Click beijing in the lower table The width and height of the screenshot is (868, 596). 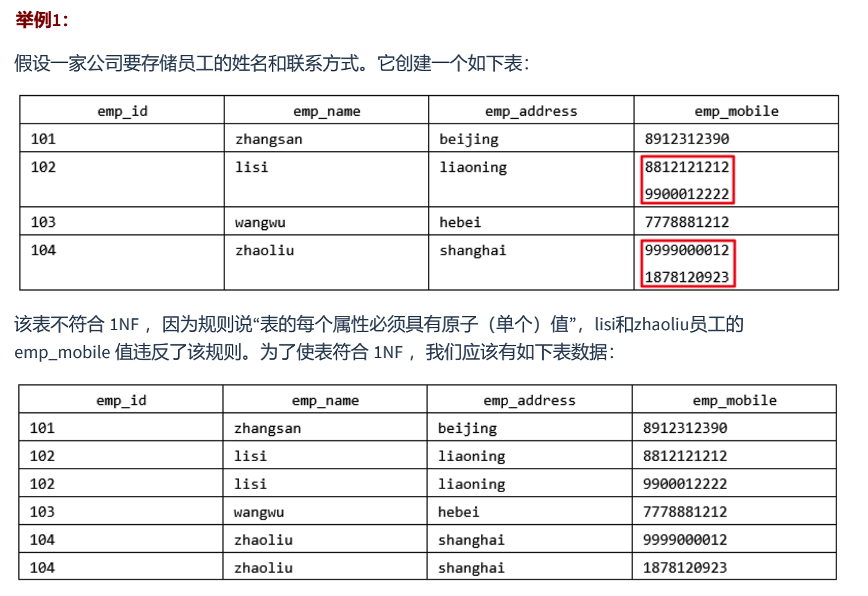(467, 428)
